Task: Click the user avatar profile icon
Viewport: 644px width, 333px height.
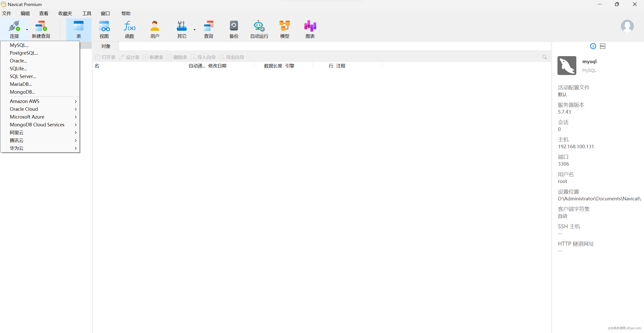Action: coord(627,26)
